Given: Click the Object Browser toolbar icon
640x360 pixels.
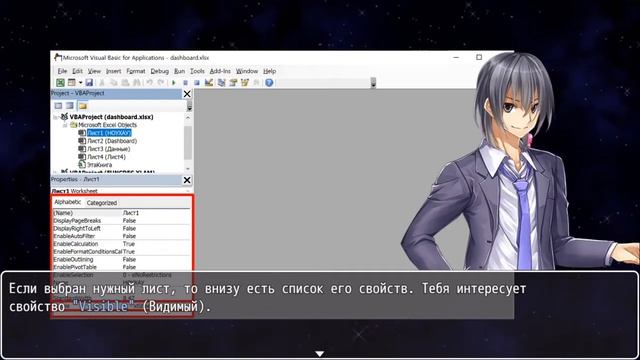Looking at the screenshot, I should [x=245, y=83].
